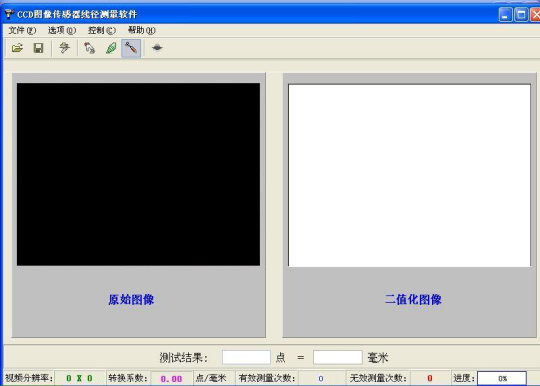Click the application icon in title bar
Image resolution: width=540 pixels, height=386 pixels.
(9, 14)
